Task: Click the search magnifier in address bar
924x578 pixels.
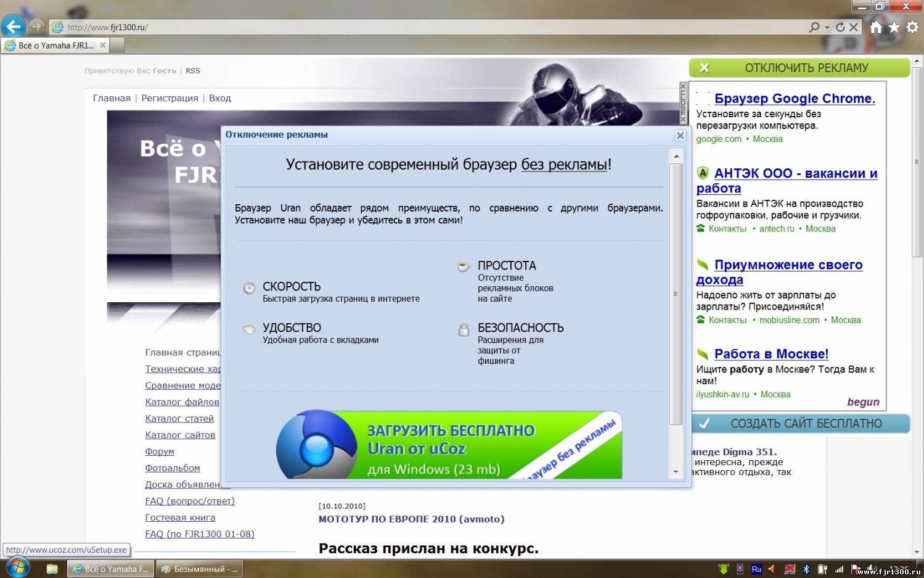Action: [815, 27]
